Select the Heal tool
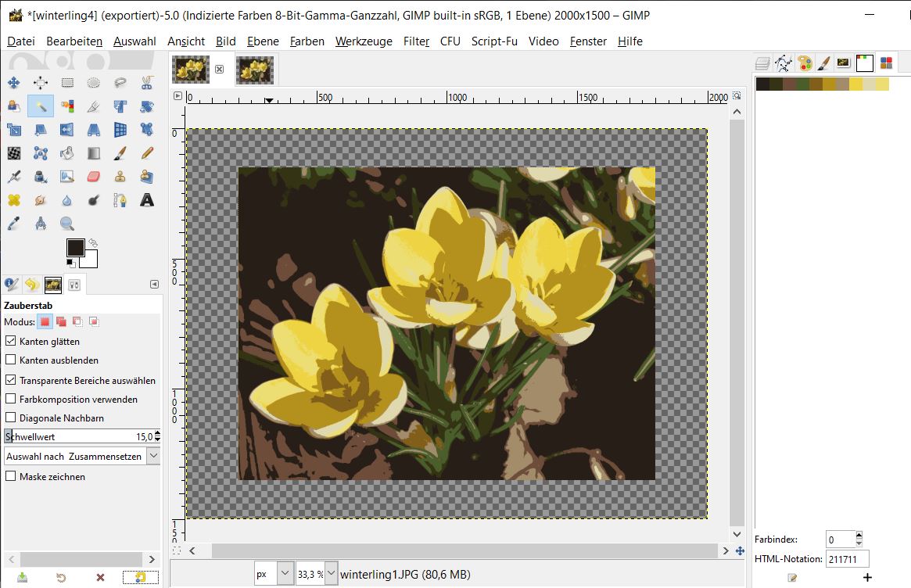 (13, 200)
